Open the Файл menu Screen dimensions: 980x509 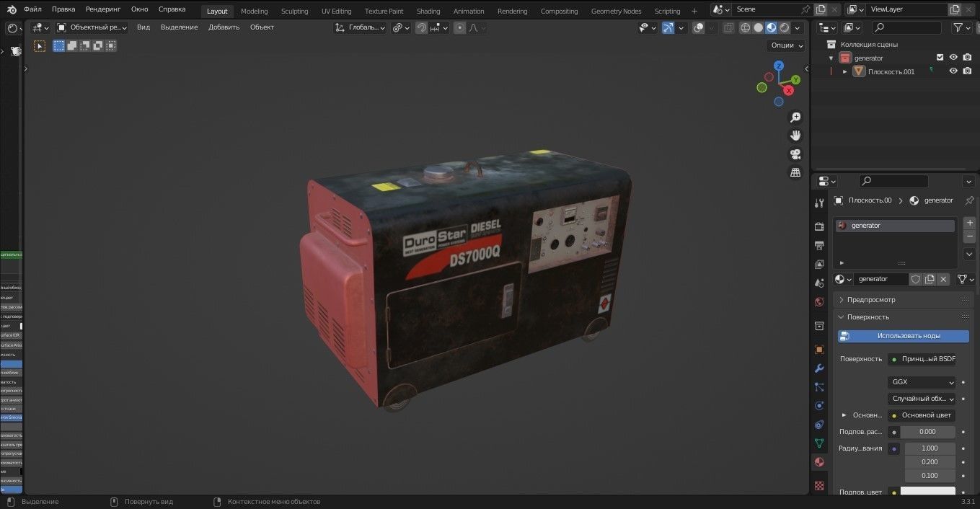pyautogui.click(x=32, y=9)
